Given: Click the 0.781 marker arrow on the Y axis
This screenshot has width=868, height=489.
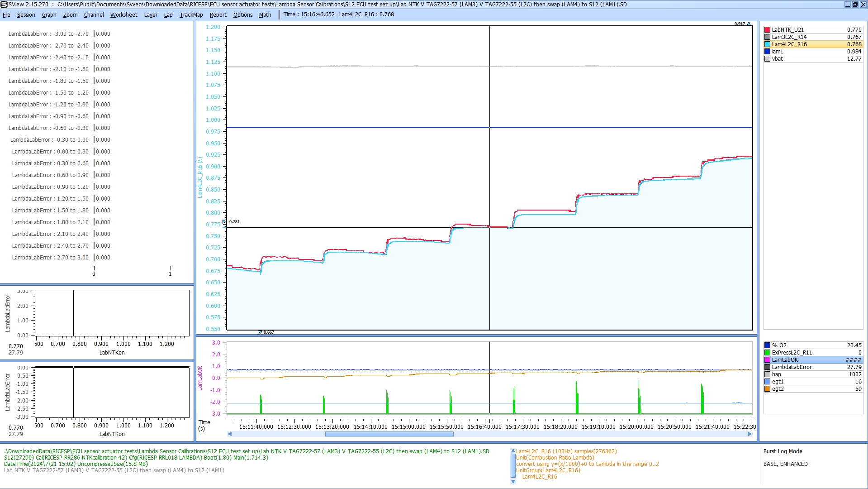Looking at the screenshot, I should pos(224,222).
